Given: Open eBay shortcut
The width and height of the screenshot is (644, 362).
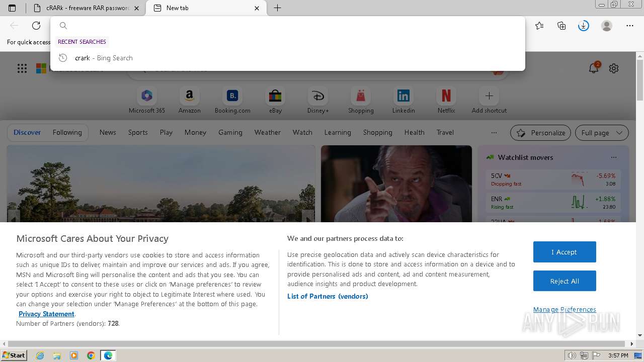Looking at the screenshot, I should pos(275,101).
